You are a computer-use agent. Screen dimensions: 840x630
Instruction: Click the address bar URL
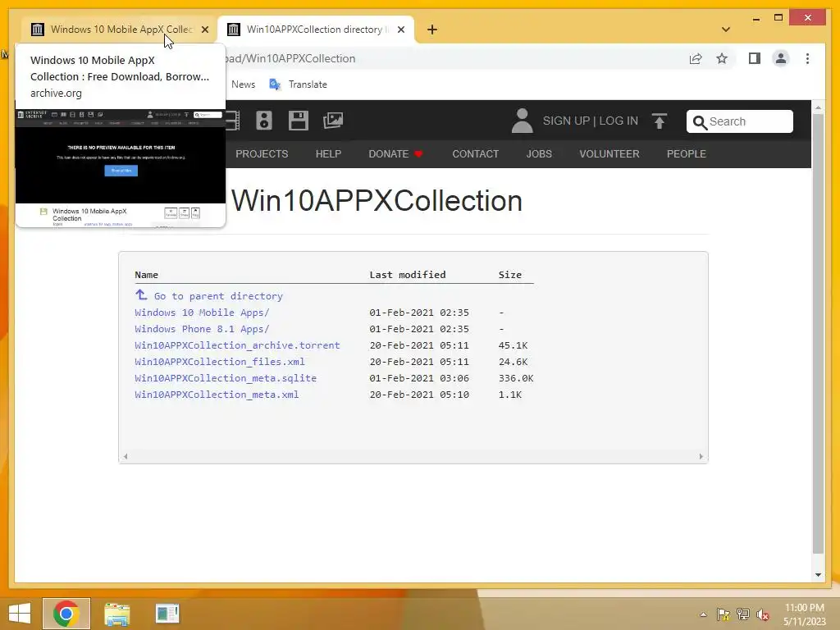[291, 58]
